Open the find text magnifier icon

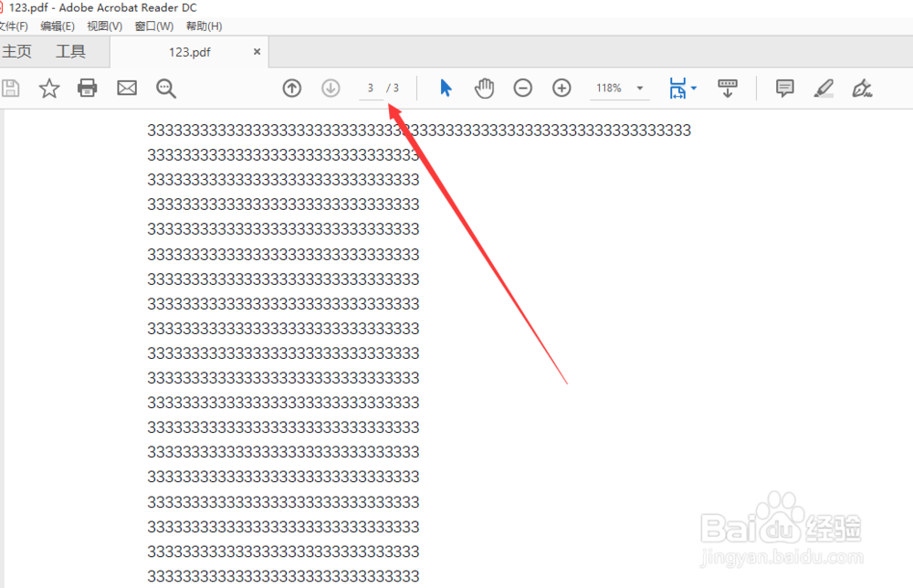coord(166,89)
